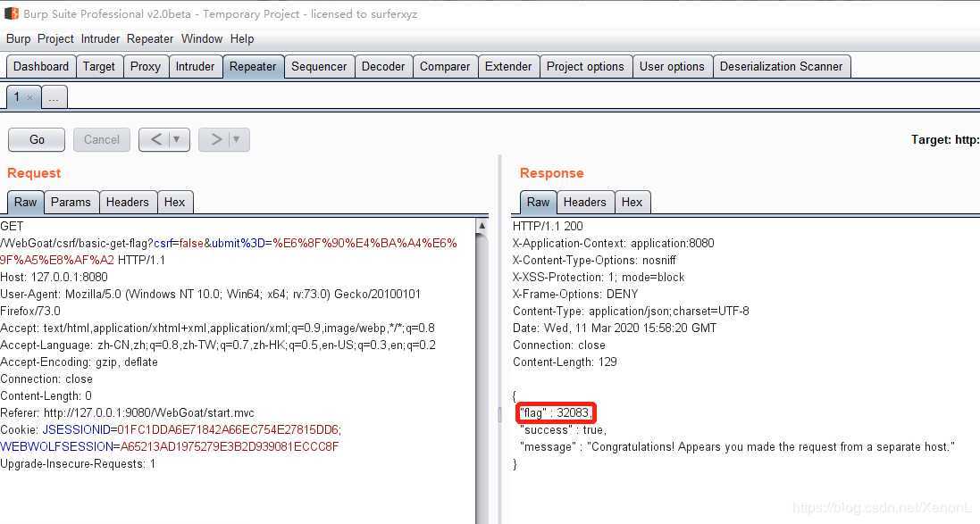980x524 pixels.
Task: Click the Cancel button
Action: click(x=102, y=139)
